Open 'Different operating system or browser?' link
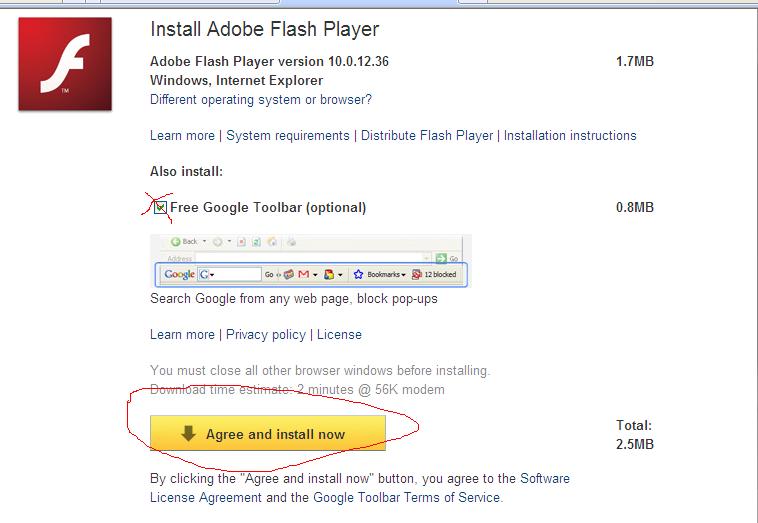Image resolution: width=758 pixels, height=523 pixels. (x=260, y=99)
